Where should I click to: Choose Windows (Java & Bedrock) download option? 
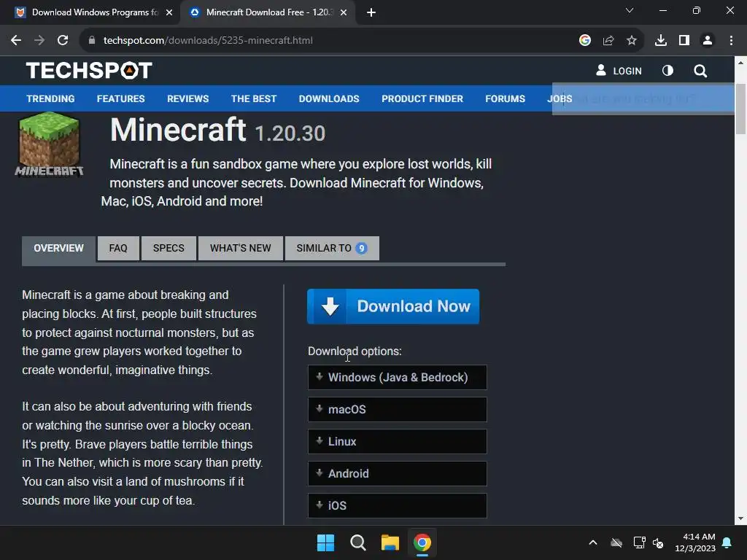point(398,378)
